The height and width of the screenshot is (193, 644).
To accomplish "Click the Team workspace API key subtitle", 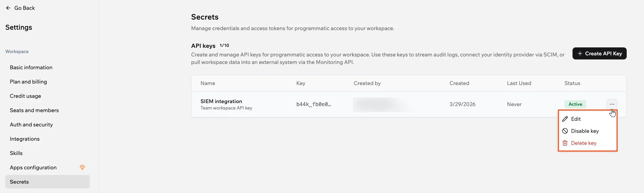I will tap(226, 108).
